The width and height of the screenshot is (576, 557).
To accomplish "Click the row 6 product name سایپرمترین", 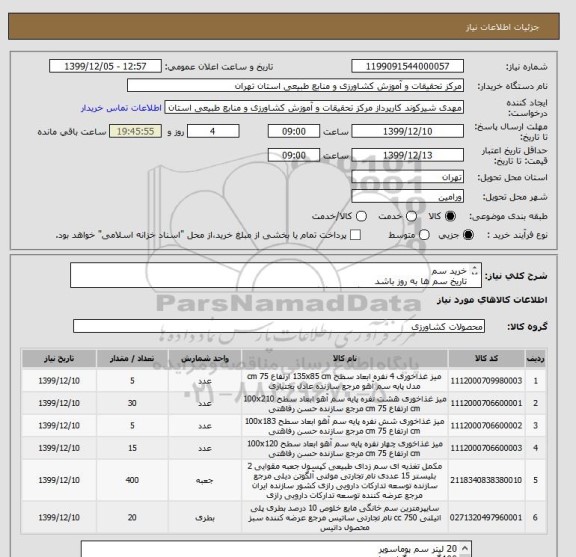I will 345,518.
